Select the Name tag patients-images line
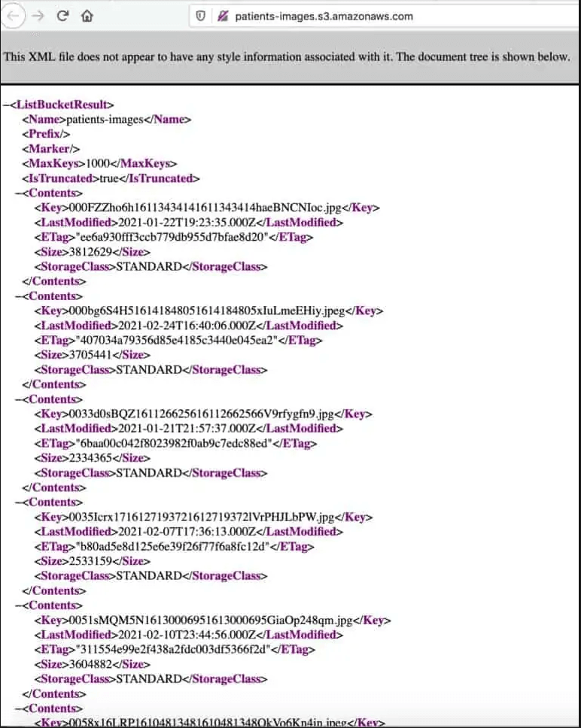The width and height of the screenshot is (581, 728). (106, 120)
